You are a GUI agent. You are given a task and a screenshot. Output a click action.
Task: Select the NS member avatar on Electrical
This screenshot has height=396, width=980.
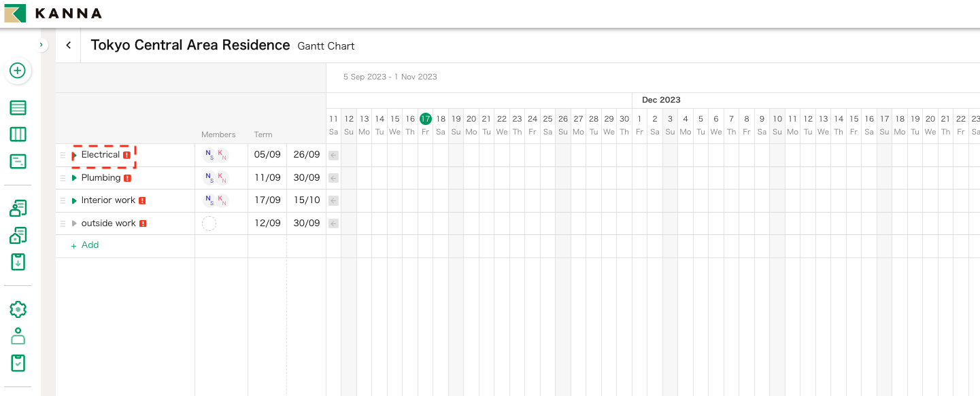[x=209, y=154]
